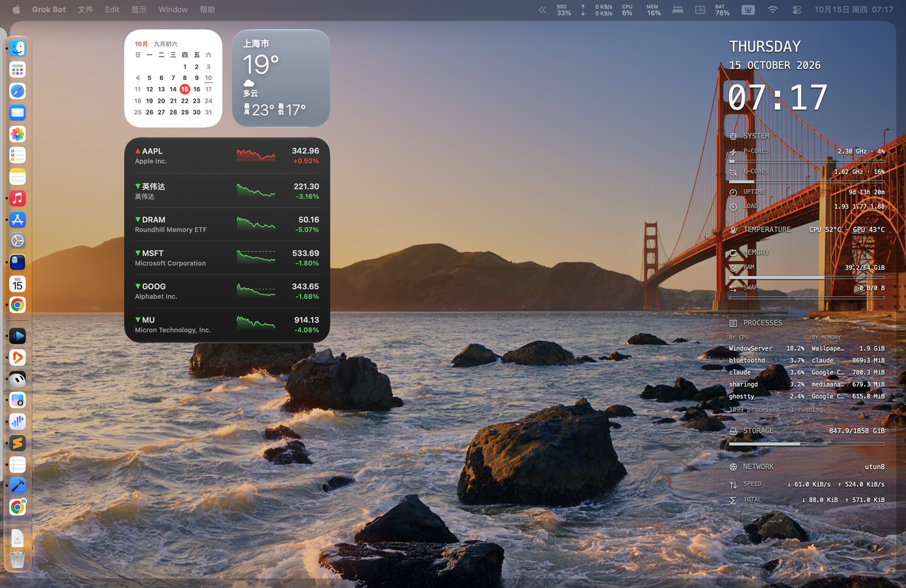Open the Mail app in the Dock
Screen dimensions: 906x588
tap(18, 113)
